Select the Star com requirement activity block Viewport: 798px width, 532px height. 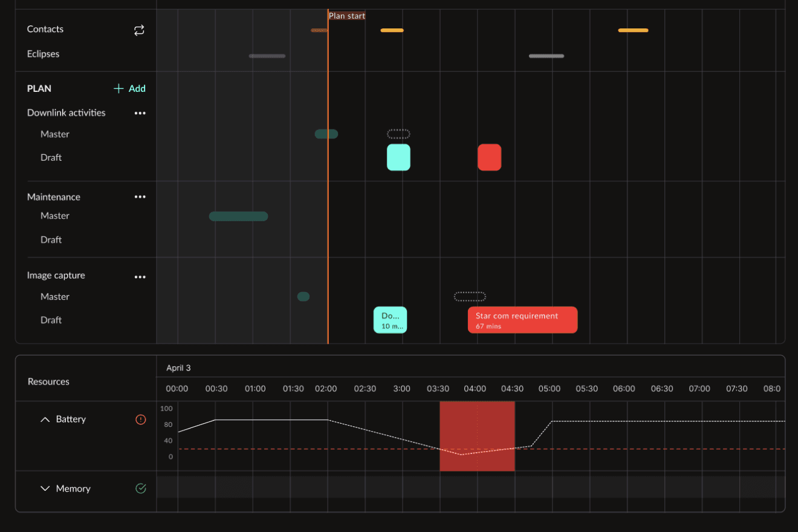point(522,320)
